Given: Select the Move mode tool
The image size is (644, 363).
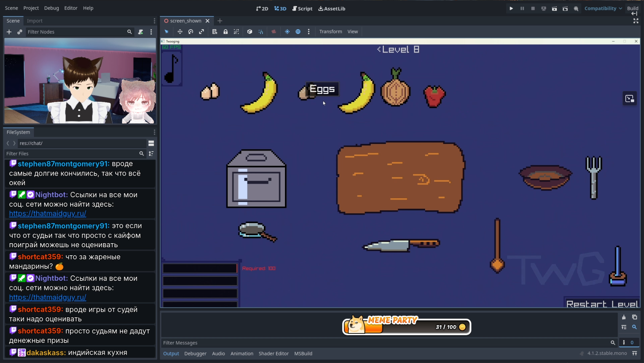Looking at the screenshot, I should 180,32.
